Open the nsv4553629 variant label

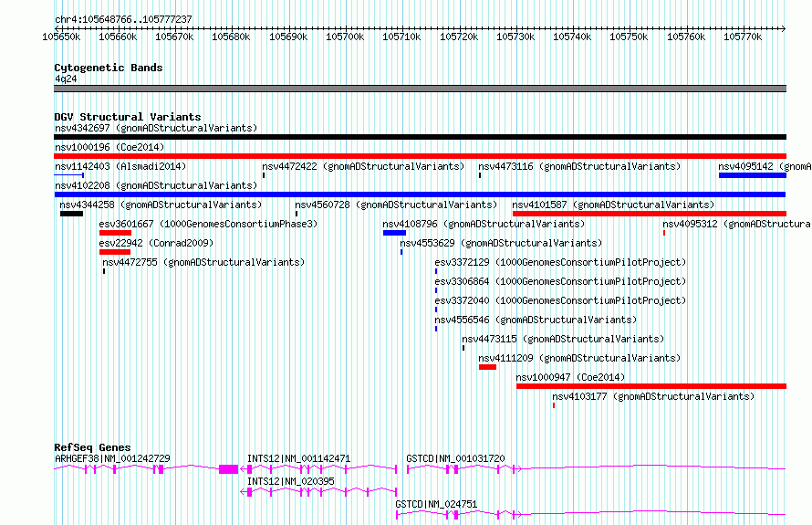click(501, 243)
